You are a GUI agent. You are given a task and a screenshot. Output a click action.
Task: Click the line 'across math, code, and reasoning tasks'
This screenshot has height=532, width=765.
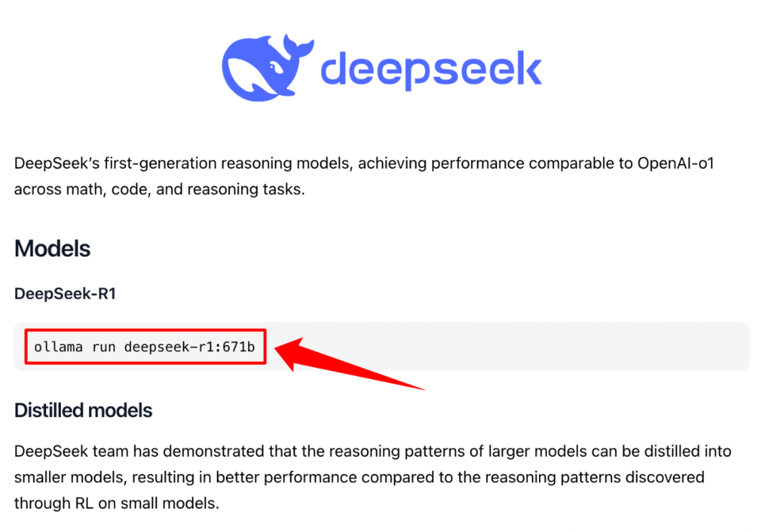159,189
